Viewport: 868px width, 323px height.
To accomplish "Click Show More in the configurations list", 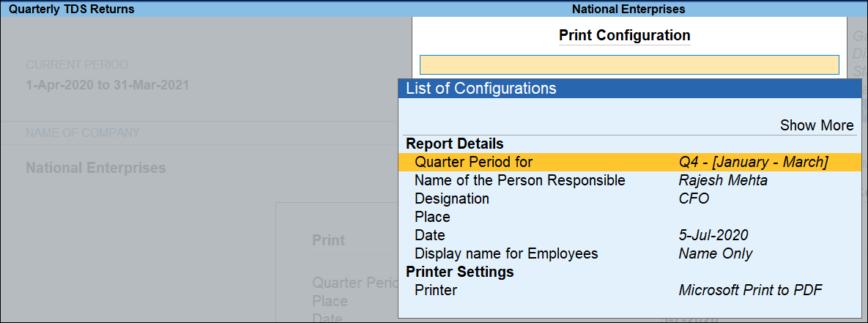I will click(816, 125).
